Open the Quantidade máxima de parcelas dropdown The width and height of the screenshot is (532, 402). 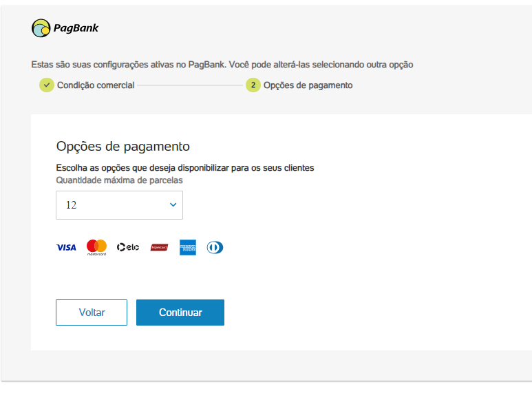[120, 205]
